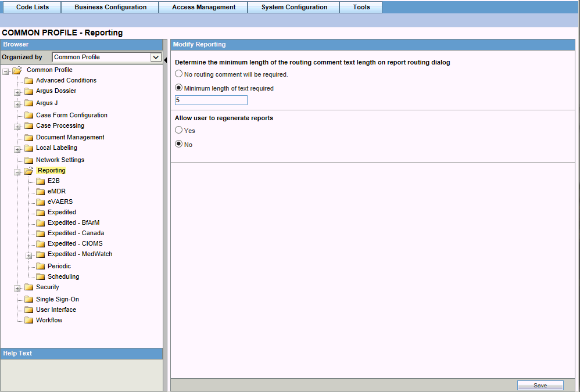The image size is (580, 392).
Task: Open the System Configuration menu
Action: tap(294, 7)
